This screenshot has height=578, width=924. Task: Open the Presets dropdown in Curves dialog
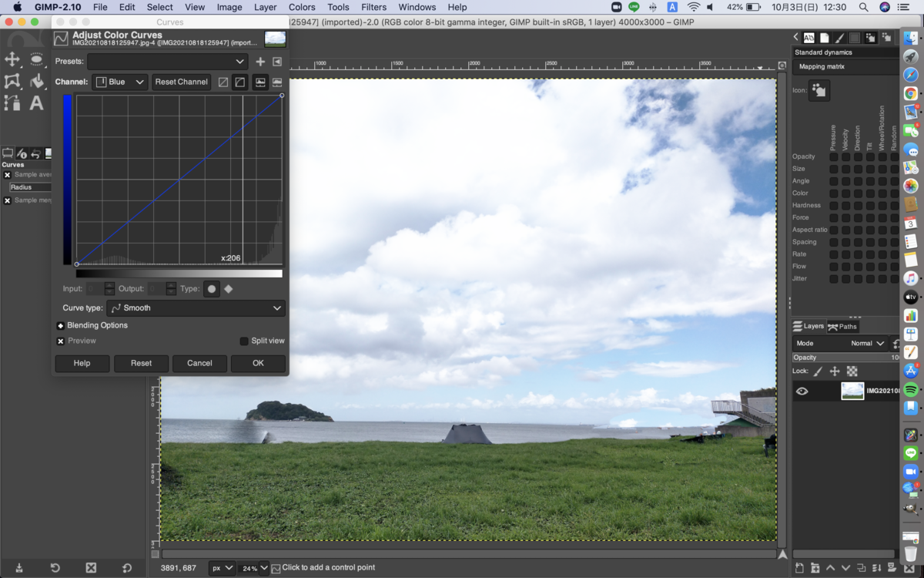pyautogui.click(x=167, y=62)
